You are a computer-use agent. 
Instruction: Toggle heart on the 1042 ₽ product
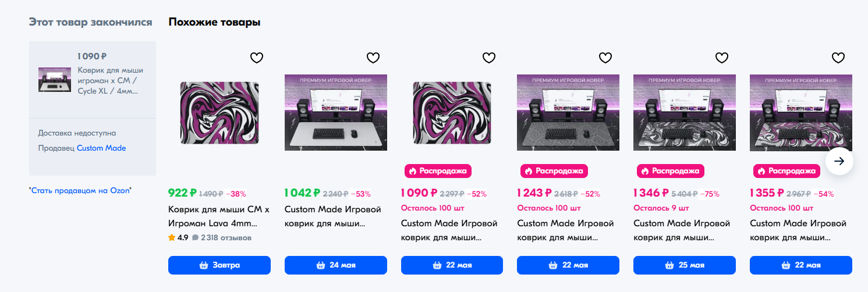pos(373,58)
